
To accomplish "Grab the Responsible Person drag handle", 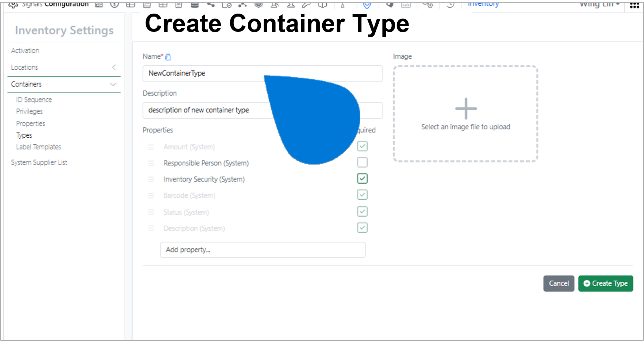I will click(151, 163).
